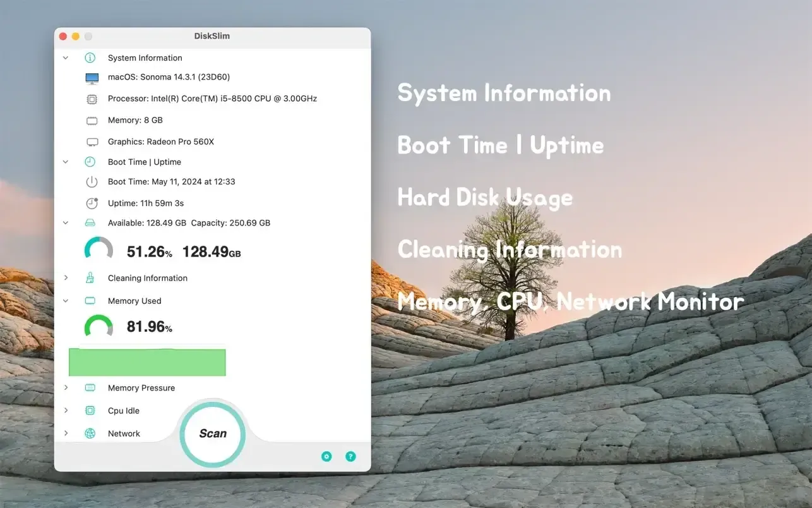
Task: Expand the Cpu Idle section
Action: (65, 410)
